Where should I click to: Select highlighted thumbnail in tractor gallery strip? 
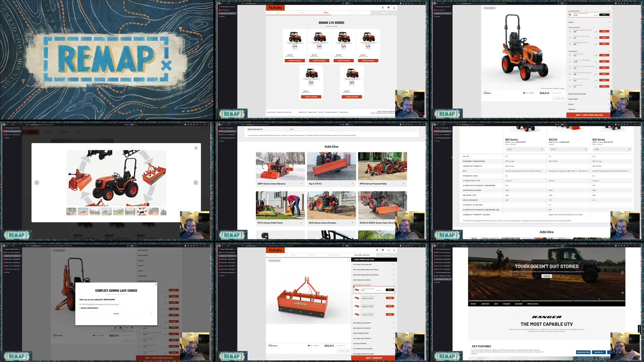[142, 211]
